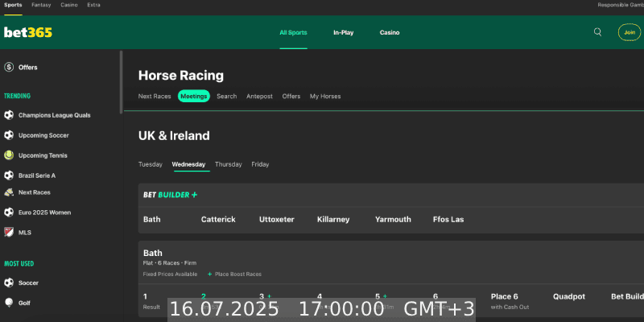
Task: Open Bath race 4
Action: pyautogui.click(x=320, y=296)
